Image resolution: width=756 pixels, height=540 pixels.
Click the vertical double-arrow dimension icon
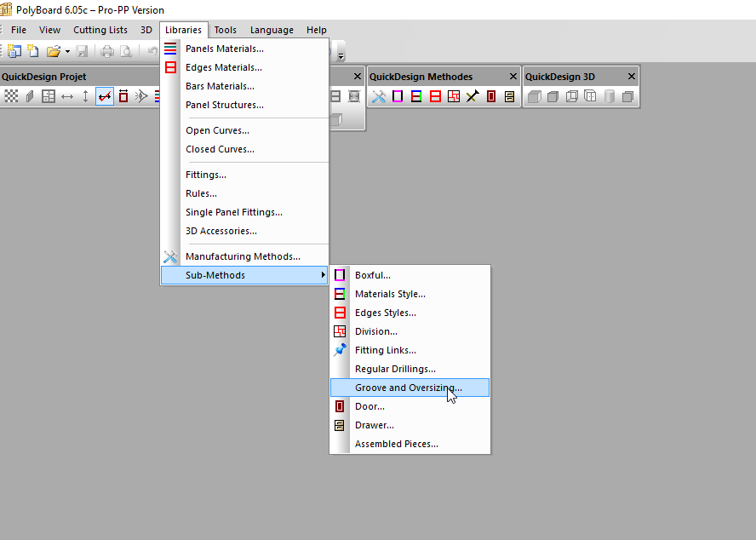(85, 96)
